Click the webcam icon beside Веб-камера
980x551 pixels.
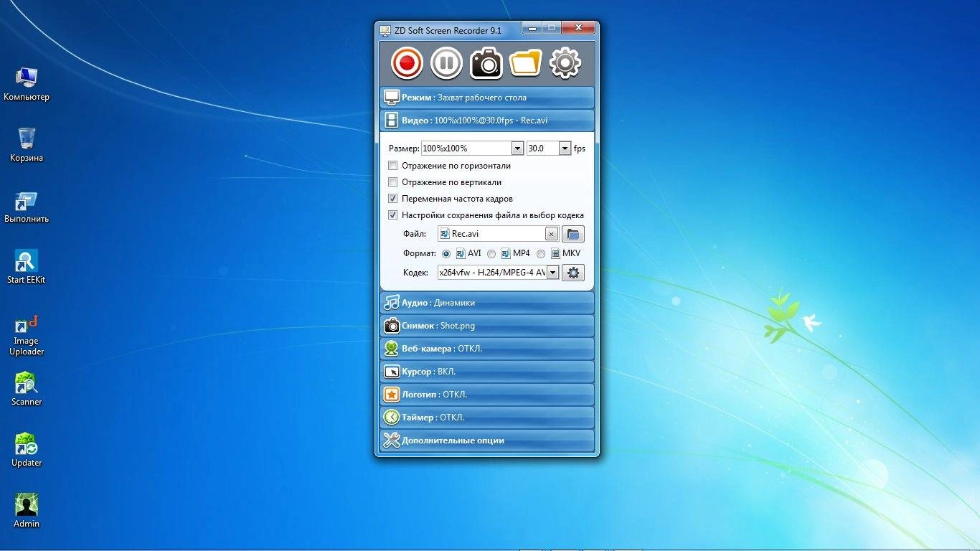coord(392,349)
